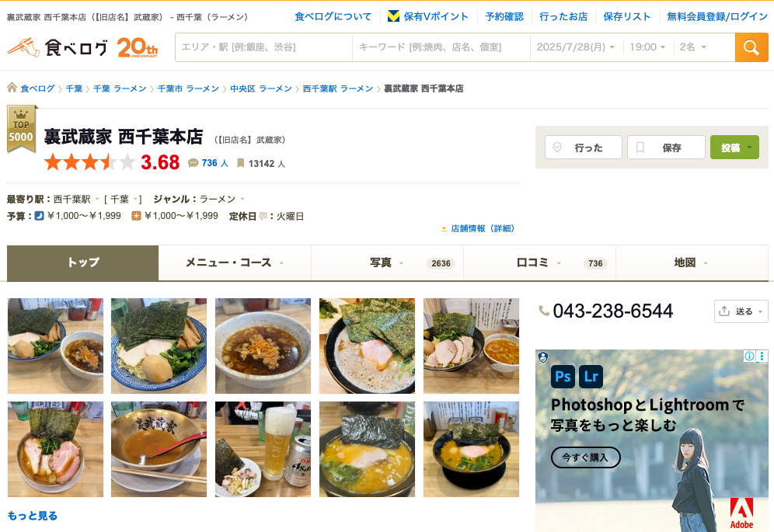Click the Adobe ad info icon
Viewport: 774px width, 532px height.
(x=749, y=356)
